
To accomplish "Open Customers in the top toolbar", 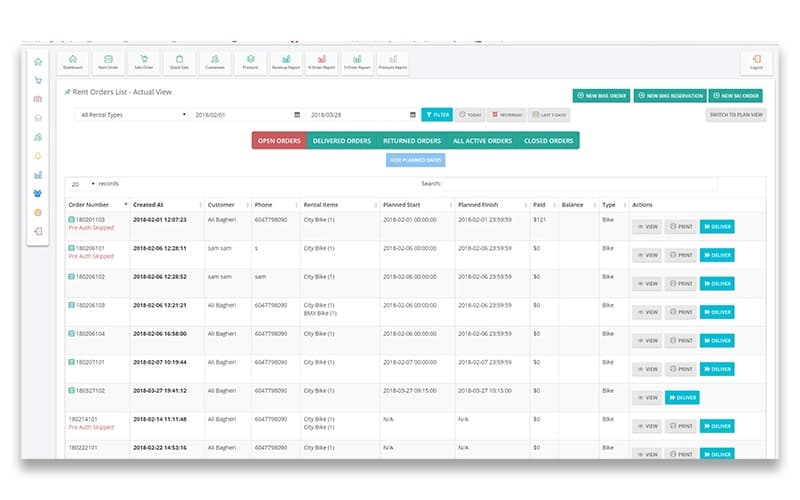I will [x=215, y=62].
